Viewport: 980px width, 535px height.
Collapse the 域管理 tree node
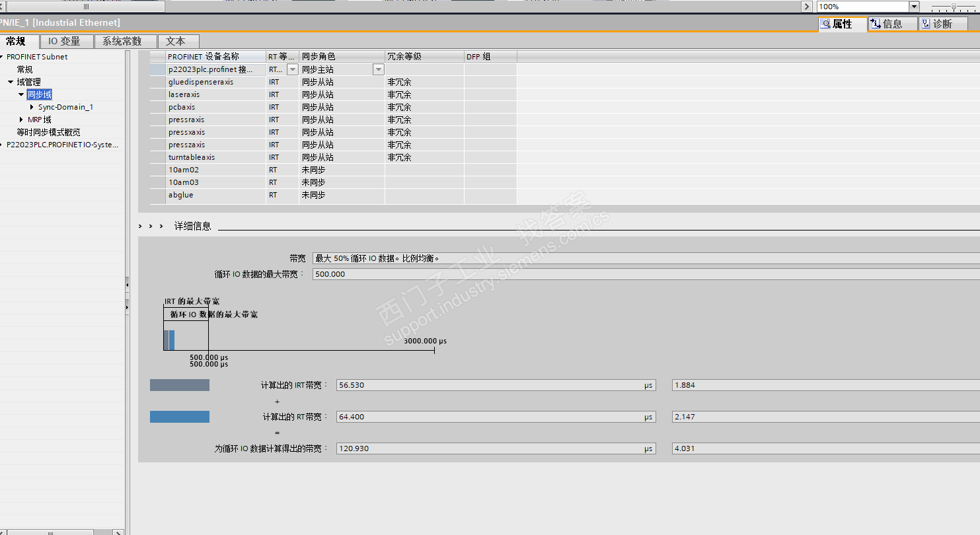[11, 82]
